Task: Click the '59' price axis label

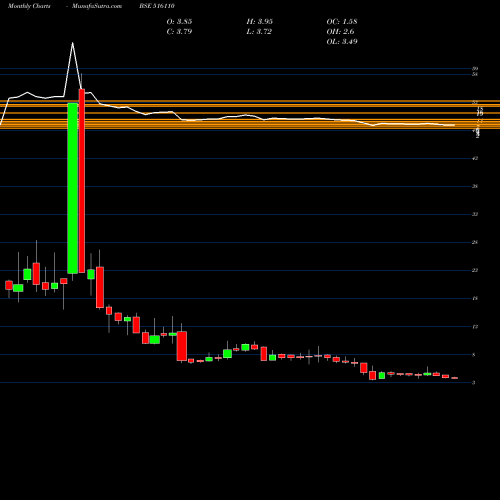Action: pos(475,69)
